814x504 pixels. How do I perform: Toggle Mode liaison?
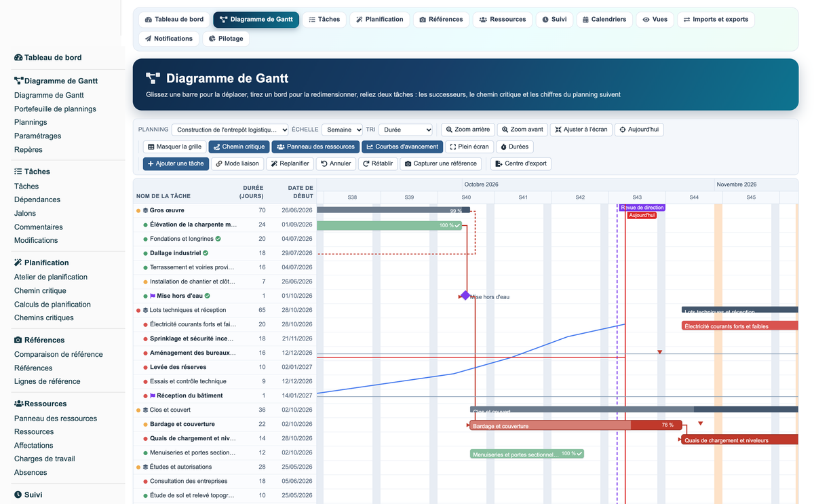point(237,163)
